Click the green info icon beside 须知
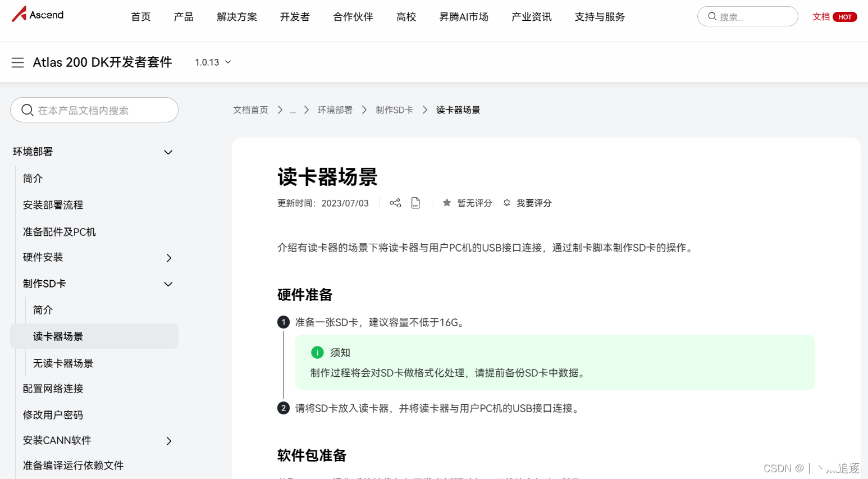 click(x=317, y=352)
